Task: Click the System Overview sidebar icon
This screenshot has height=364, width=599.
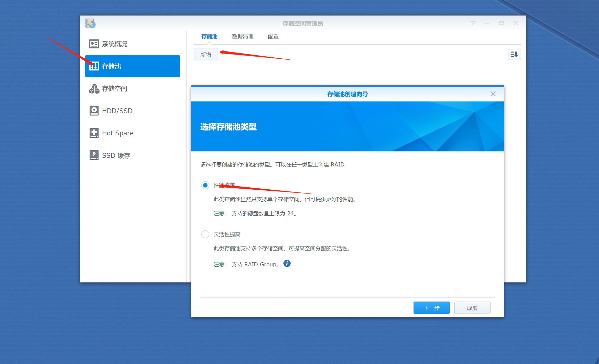Action: click(x=94, y=44)
